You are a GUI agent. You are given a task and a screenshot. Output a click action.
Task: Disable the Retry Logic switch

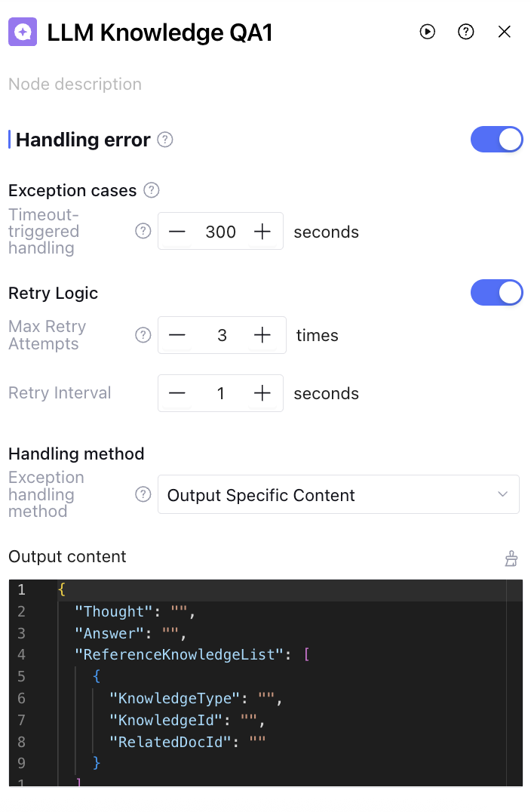pos(496,293)
